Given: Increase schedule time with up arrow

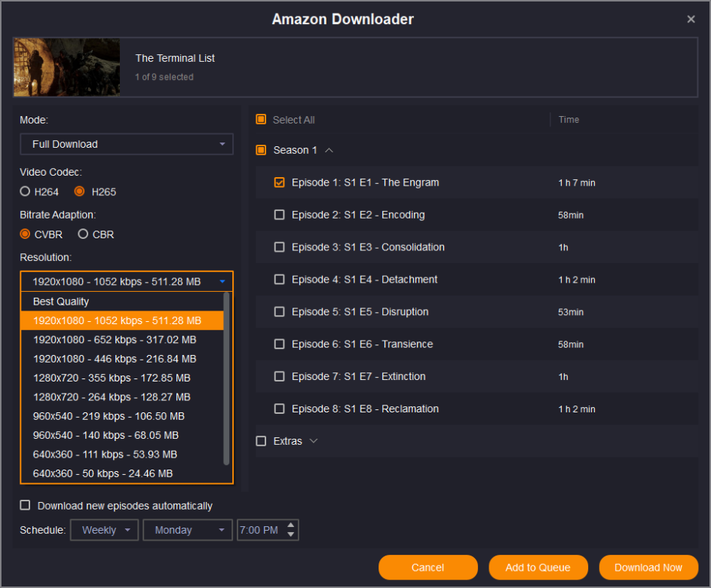Looking at the screenshot, I should [x=292, y=525].
